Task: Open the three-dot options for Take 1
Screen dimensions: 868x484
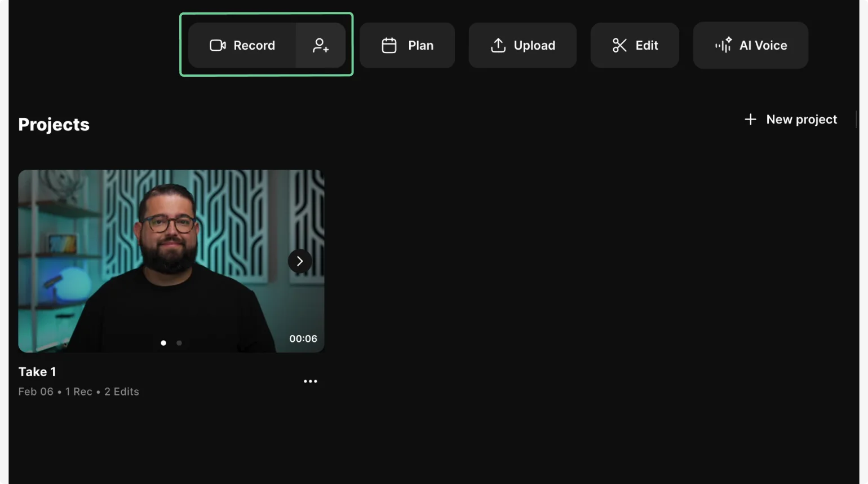Action: tap(310, 381)
